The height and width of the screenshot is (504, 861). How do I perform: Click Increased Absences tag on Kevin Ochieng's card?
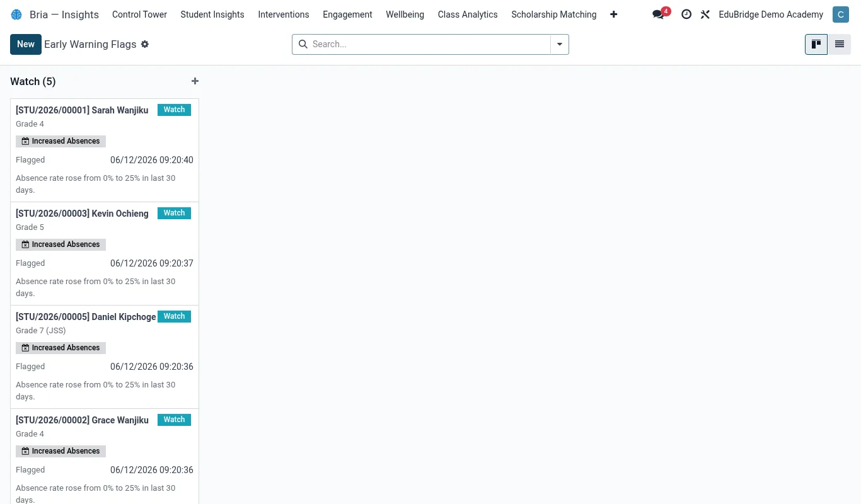coord(61,244)
